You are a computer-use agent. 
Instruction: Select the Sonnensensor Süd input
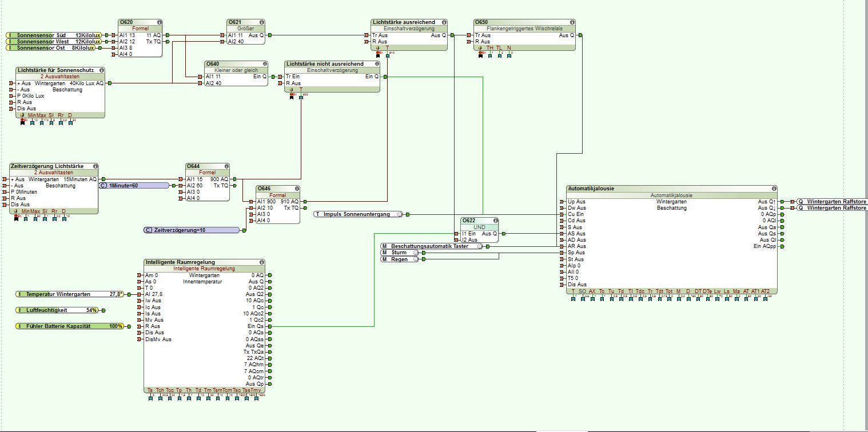tap(54, 35)
